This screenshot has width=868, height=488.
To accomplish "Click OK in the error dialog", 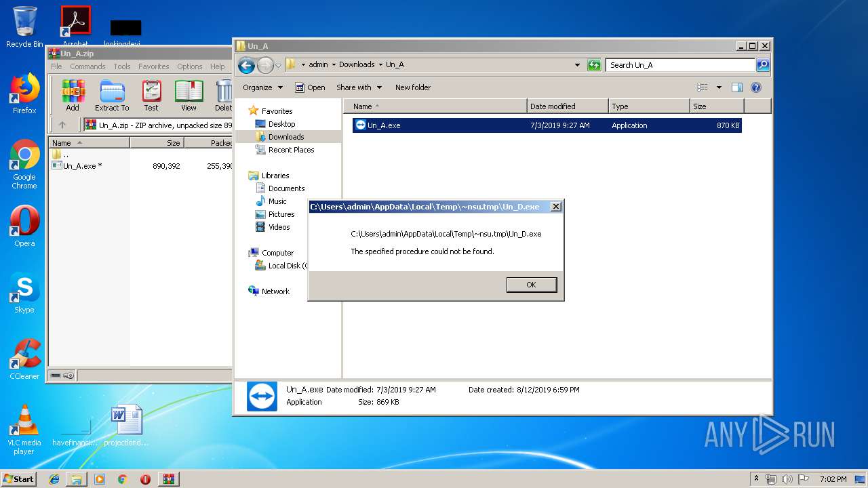I will click(x=531, y=285).
